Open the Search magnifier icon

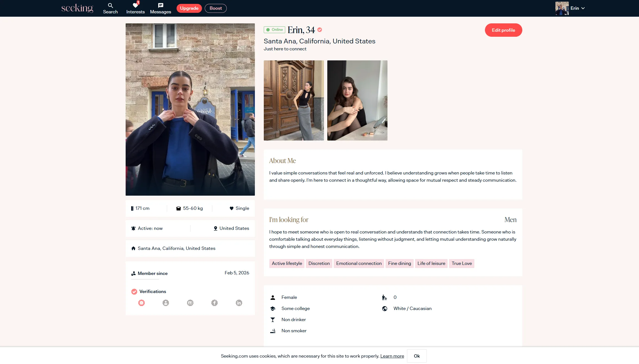[110, 6]
